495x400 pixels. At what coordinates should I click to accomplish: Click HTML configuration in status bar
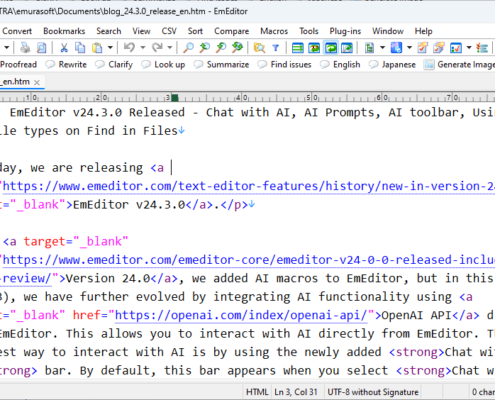tap(257, 392)
